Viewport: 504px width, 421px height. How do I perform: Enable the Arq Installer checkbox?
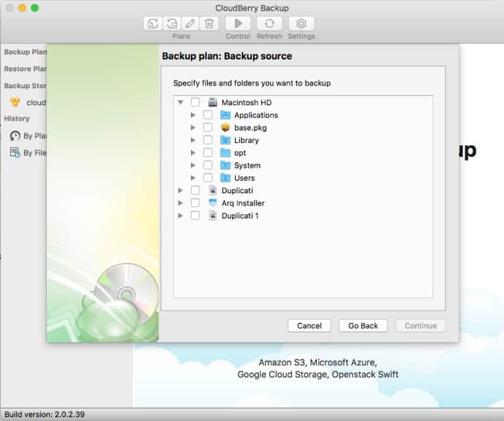(195, 203)
